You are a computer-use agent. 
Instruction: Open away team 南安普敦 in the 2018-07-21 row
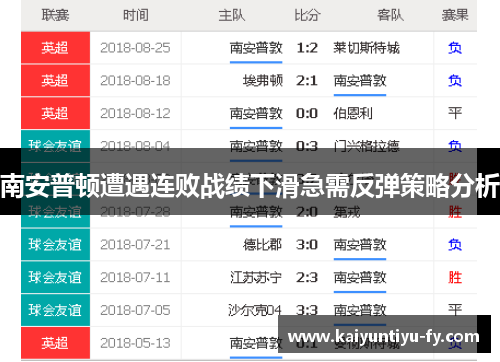[360, 245]
